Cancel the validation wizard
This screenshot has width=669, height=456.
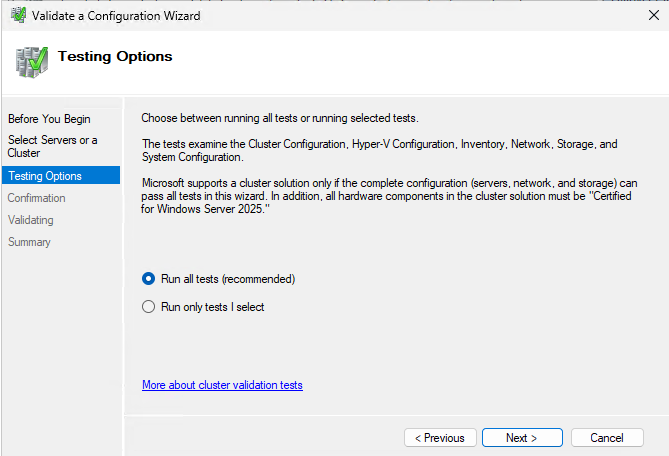[607, 438]
